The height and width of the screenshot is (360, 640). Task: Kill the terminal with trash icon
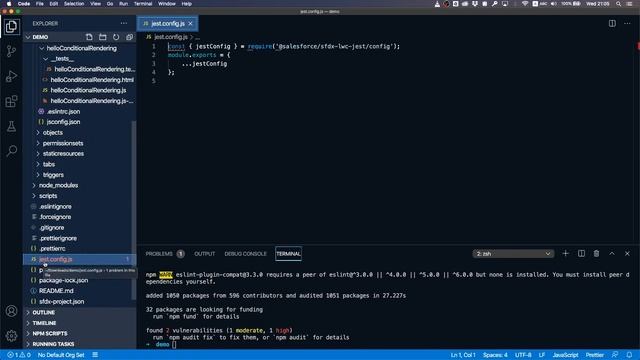596,253
